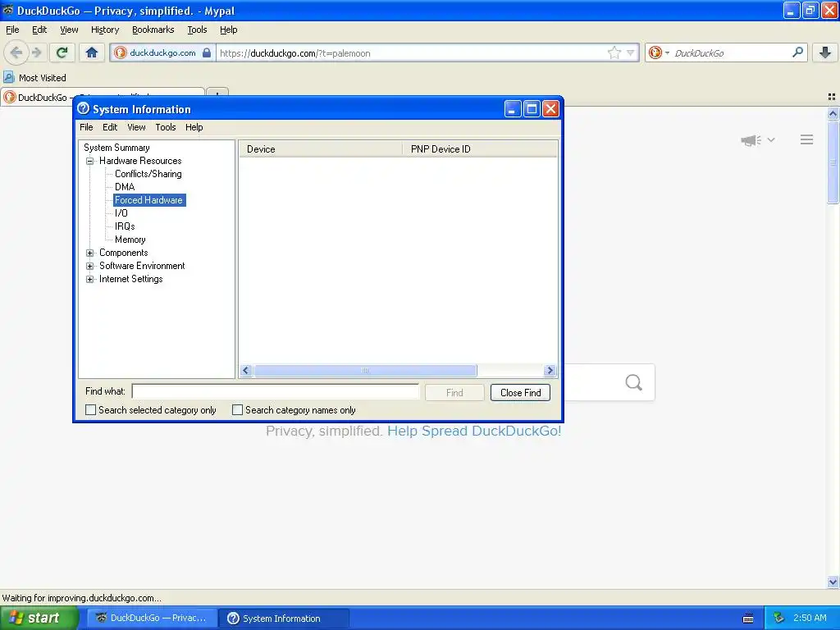Select Conflicts/Sharing tree item
Viewport: 840px width, 630px height.
tap(148, 174)
